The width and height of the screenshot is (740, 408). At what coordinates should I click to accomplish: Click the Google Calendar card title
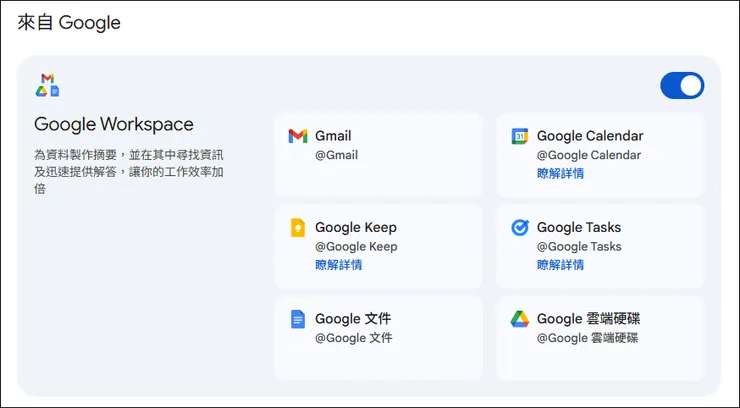pyautogui.click(x=590, y=136)
